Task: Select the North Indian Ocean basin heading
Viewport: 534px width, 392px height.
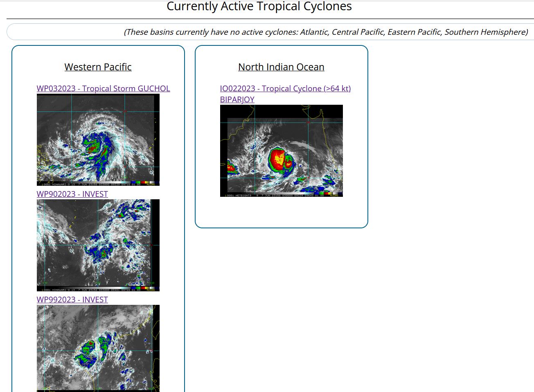Action: pos(281,67)
